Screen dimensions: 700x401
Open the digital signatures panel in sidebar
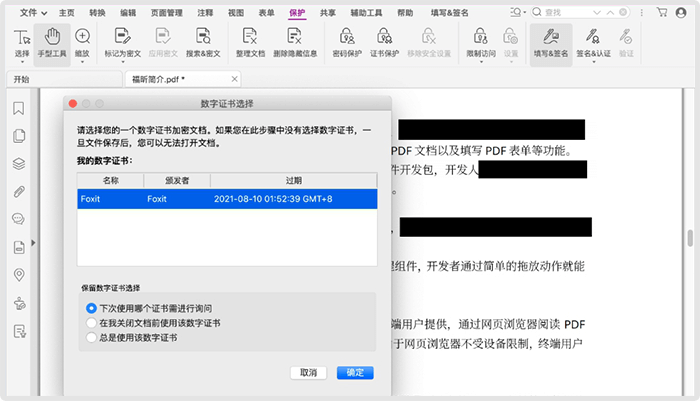pos(19,331)
